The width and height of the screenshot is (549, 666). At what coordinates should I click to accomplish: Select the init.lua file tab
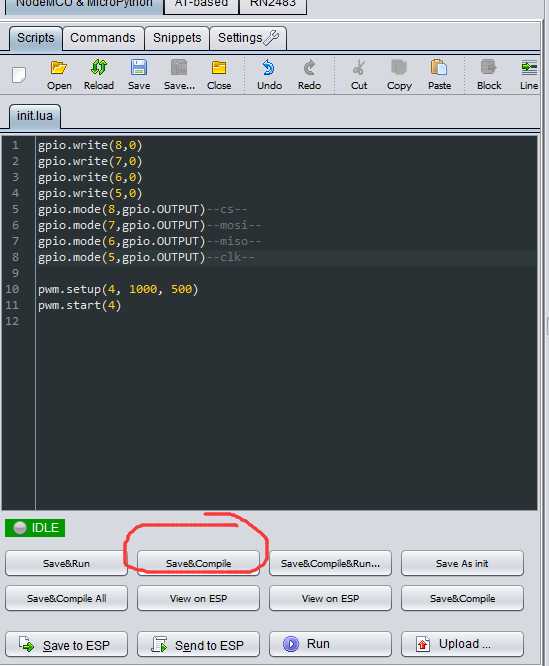[x=35, y=116]
